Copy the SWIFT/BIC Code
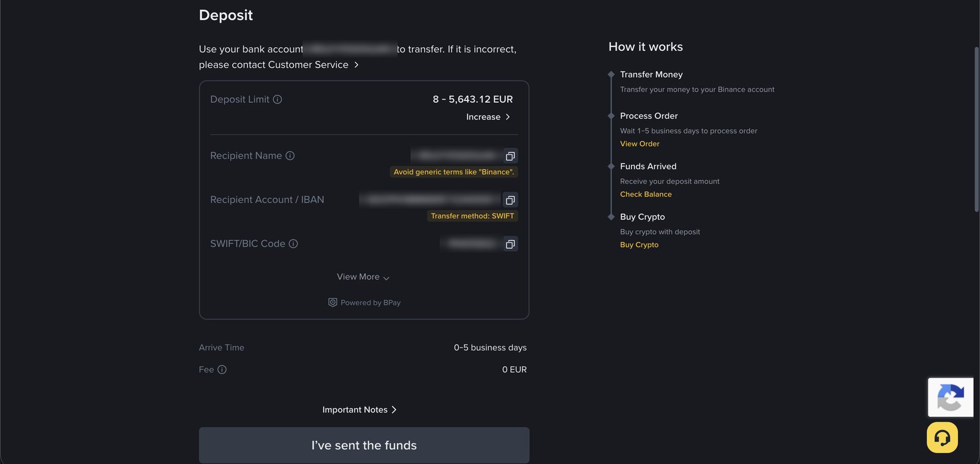Viewport: 980px width, 464px height. [x=510, y=244]
